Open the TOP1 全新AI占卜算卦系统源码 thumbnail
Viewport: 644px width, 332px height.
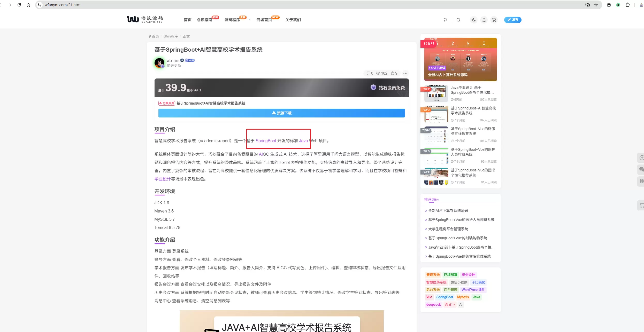point(461,59)
